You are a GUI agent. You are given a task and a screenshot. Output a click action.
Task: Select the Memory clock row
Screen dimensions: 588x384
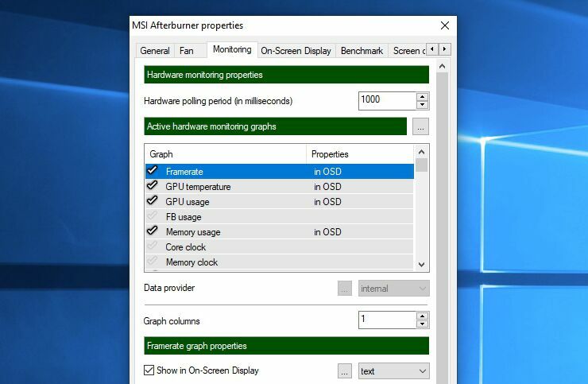coord(280,262)
